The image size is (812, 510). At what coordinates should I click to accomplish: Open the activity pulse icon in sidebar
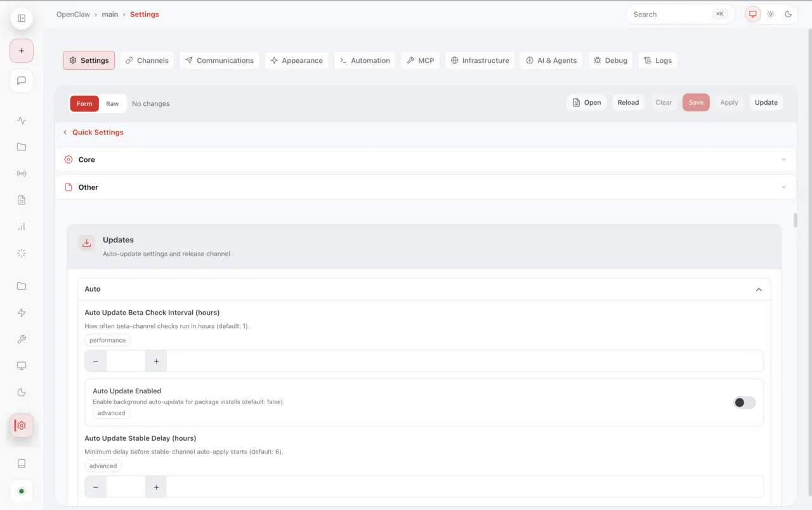click(x=22, y=121)
